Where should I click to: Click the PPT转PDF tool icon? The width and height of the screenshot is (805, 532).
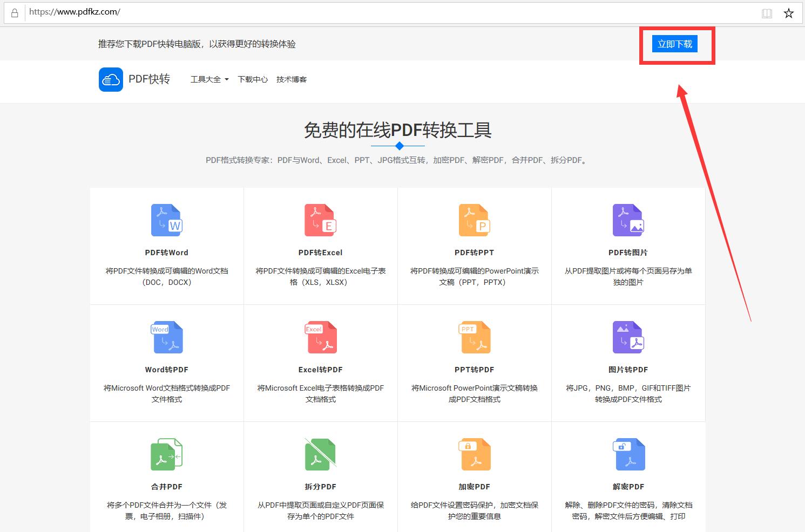[x=474, y=337]
